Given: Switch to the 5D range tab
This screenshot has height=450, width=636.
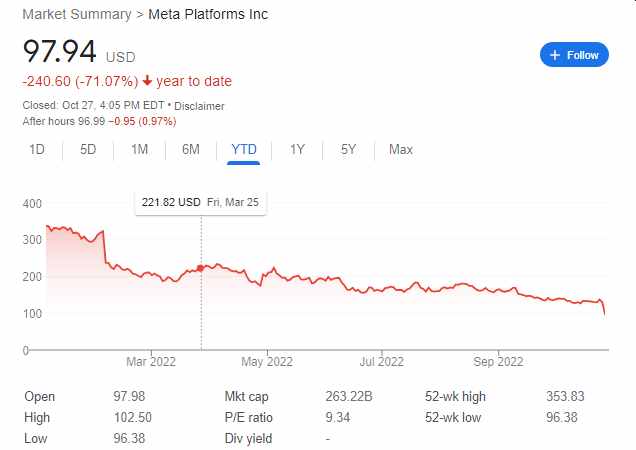Looking at the screenshot, I should click(88, 150).
